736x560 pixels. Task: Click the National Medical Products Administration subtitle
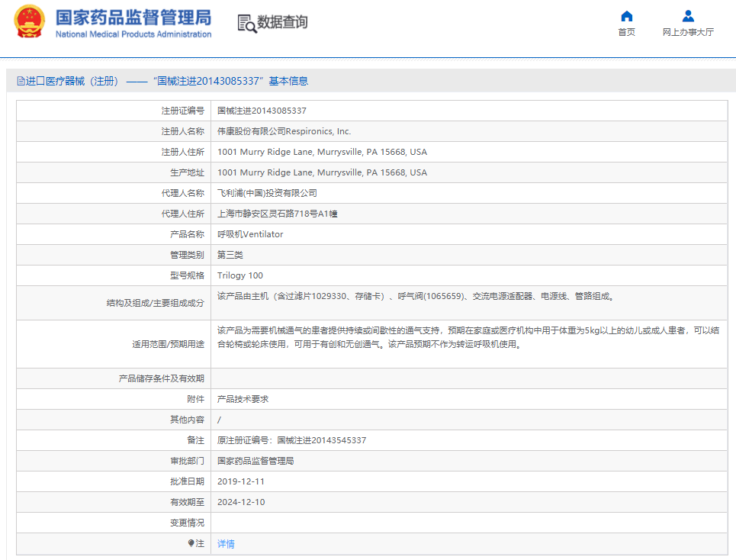click(x=133, y=34)
